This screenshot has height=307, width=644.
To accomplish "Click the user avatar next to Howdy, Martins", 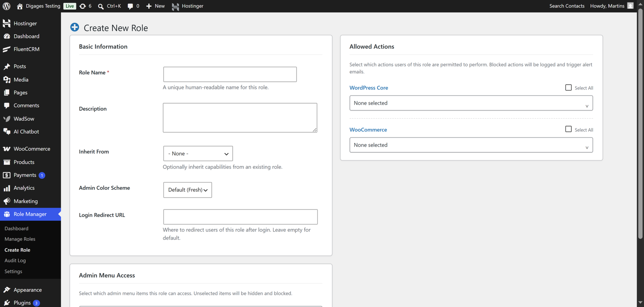I will click(x=630, y=6).
